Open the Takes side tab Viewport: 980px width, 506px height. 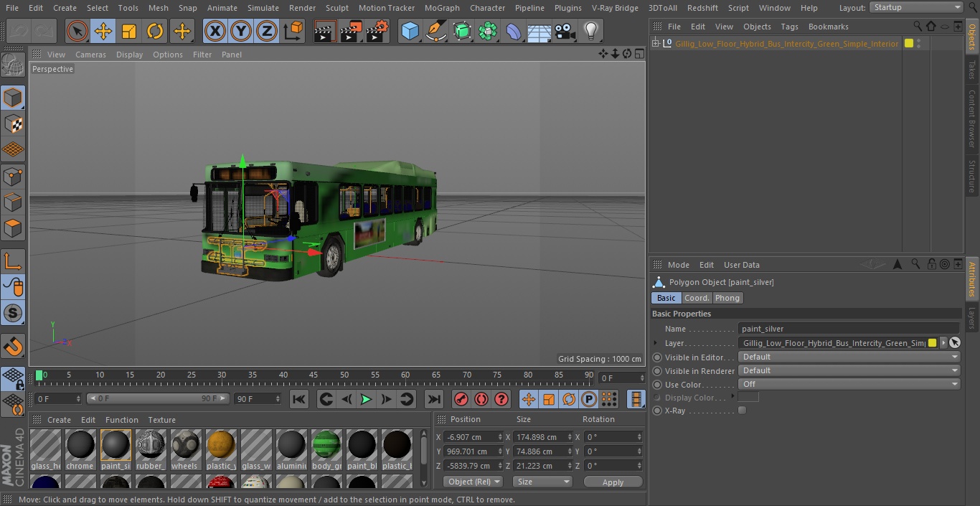tap(972, 69)
